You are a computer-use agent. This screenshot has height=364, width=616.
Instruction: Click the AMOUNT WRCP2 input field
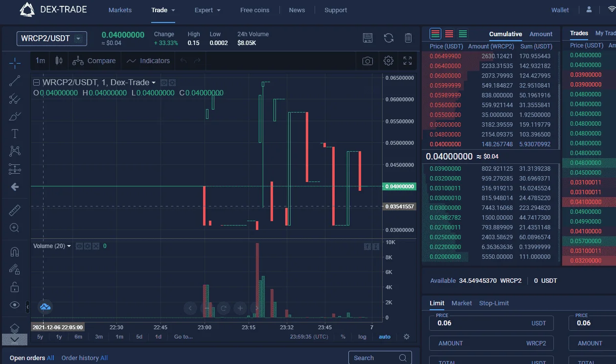pos(491,343)
